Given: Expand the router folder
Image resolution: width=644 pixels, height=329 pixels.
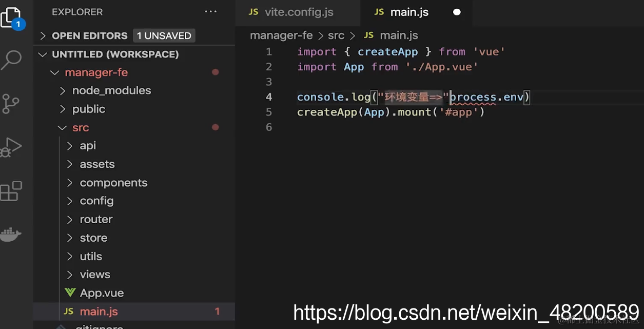Looking at the screenshot, I should point(134,220).
